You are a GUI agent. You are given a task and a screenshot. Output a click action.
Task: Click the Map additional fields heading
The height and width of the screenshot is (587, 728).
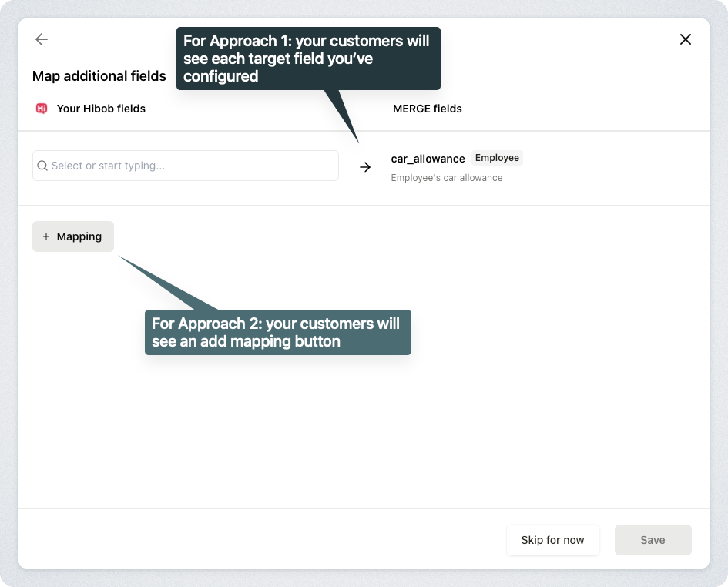pyautogui.click(x=99, y=76)
